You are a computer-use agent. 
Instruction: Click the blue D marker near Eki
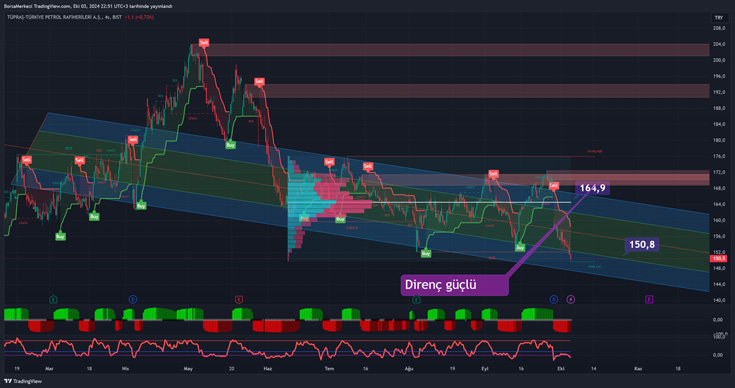click(x=554, y=299)
